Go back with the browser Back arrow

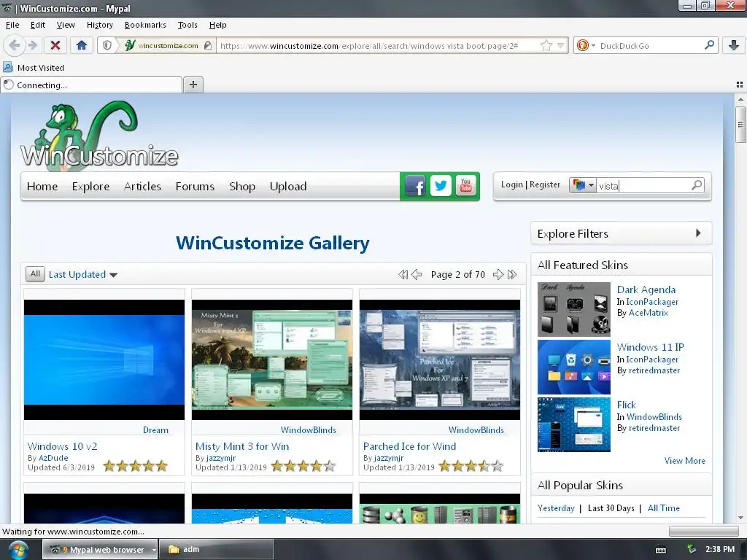pyautogui.click(x=15, y=45)
